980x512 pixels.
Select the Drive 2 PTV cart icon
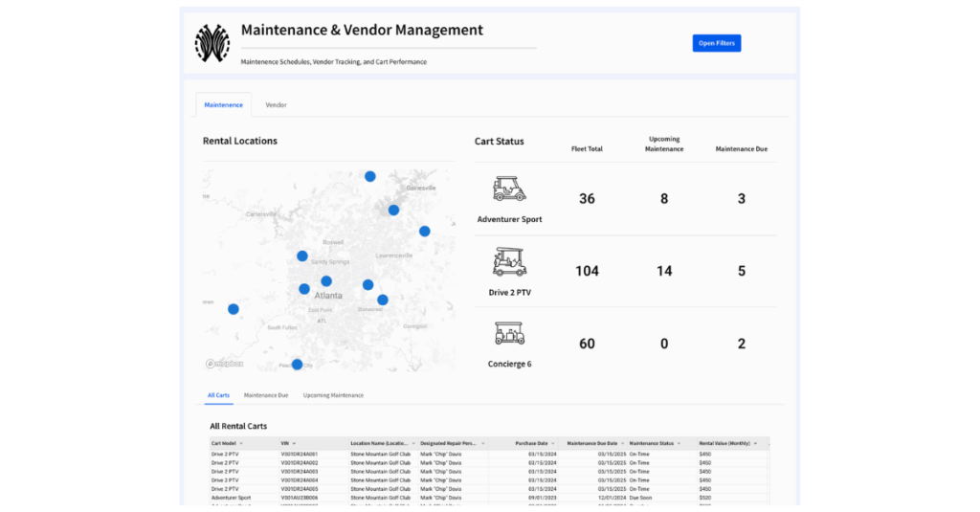tap(509, 262)
